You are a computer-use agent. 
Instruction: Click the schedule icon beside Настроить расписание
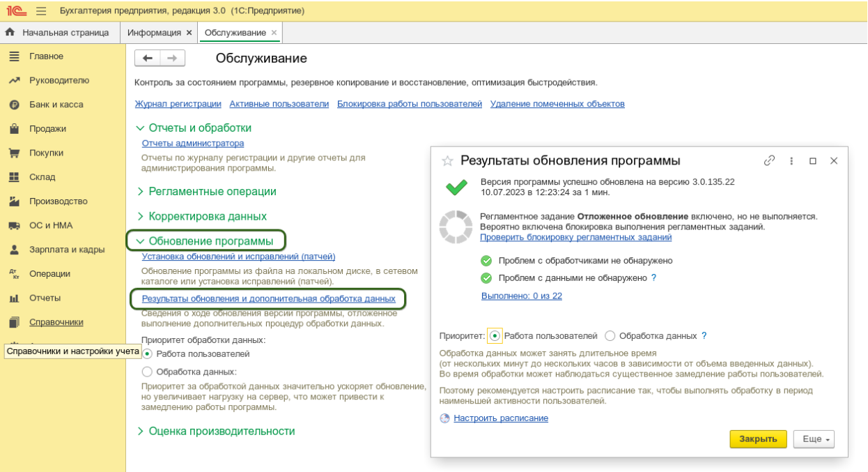click(445, 418)
